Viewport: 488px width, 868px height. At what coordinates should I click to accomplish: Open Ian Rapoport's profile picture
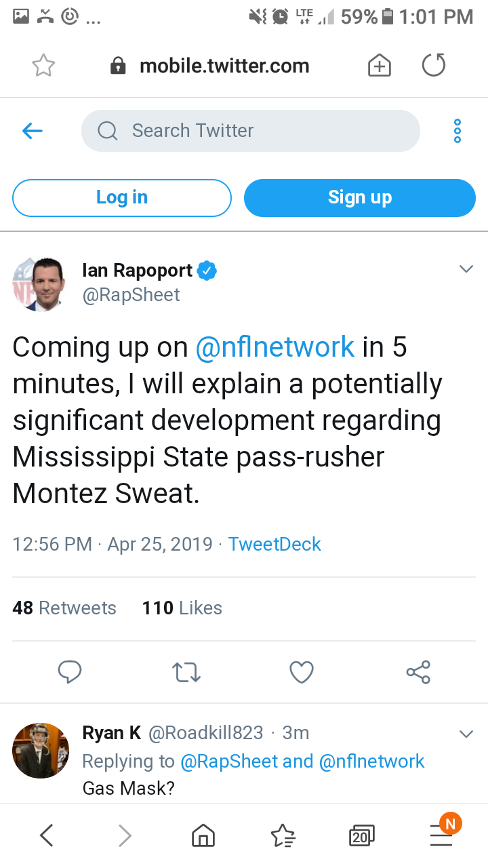[x=39, y=283]
